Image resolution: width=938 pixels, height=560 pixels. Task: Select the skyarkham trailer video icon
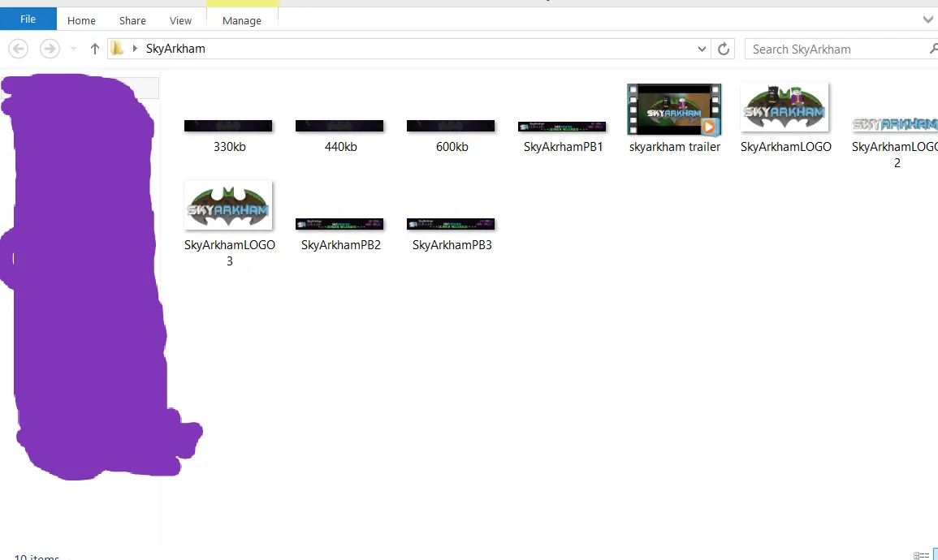pos(673,110)
